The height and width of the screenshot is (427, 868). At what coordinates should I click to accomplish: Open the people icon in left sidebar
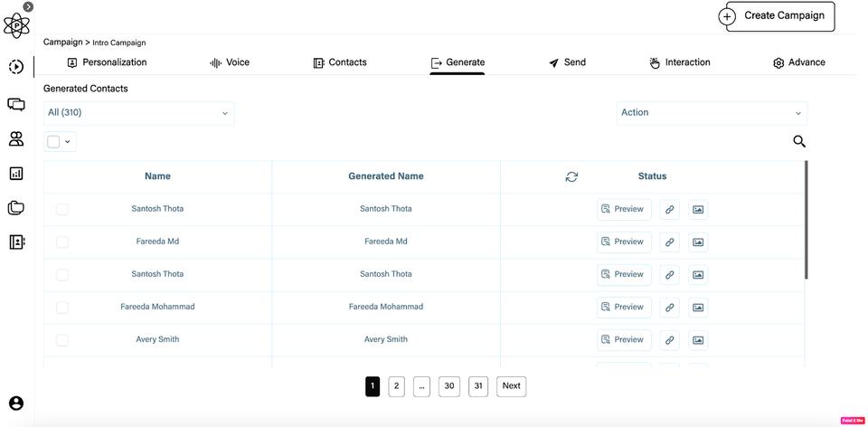click(x=16, y=139)
